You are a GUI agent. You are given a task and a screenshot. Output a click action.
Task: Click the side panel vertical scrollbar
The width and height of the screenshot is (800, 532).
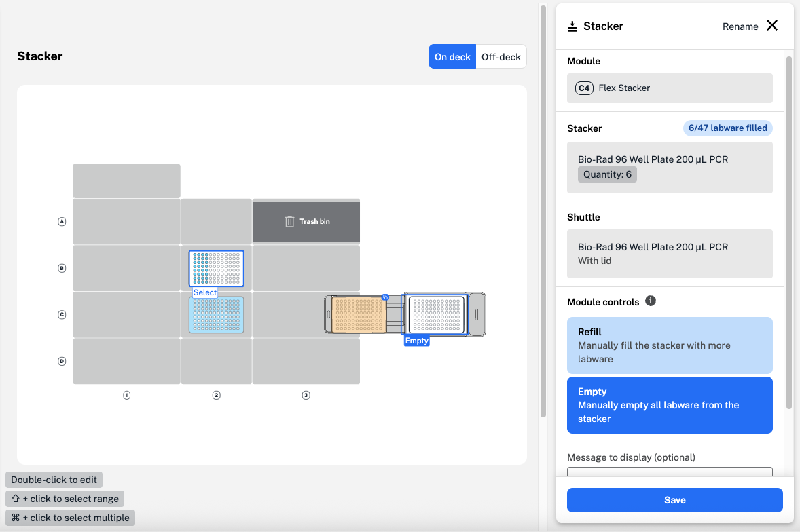[x=788, y=231]
